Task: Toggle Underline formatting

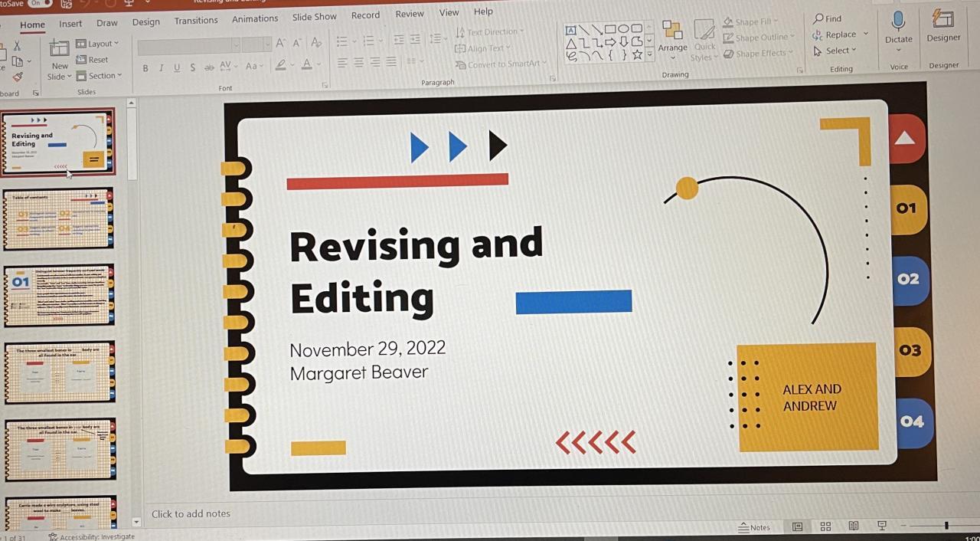Action: coord(177,68)
